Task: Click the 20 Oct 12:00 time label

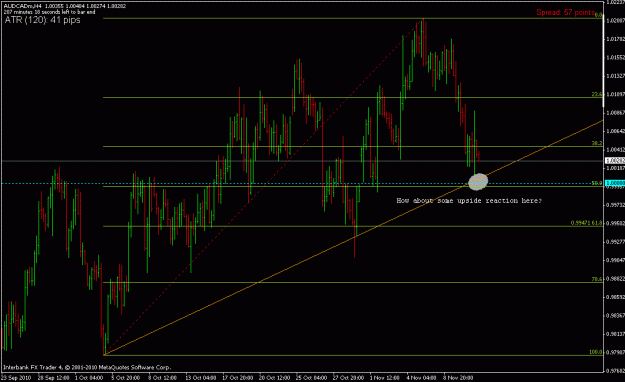Action: click(274, 378)
